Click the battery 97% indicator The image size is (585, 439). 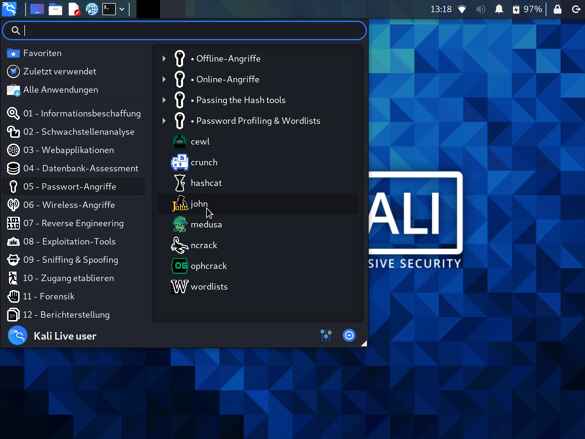point(527,9)
